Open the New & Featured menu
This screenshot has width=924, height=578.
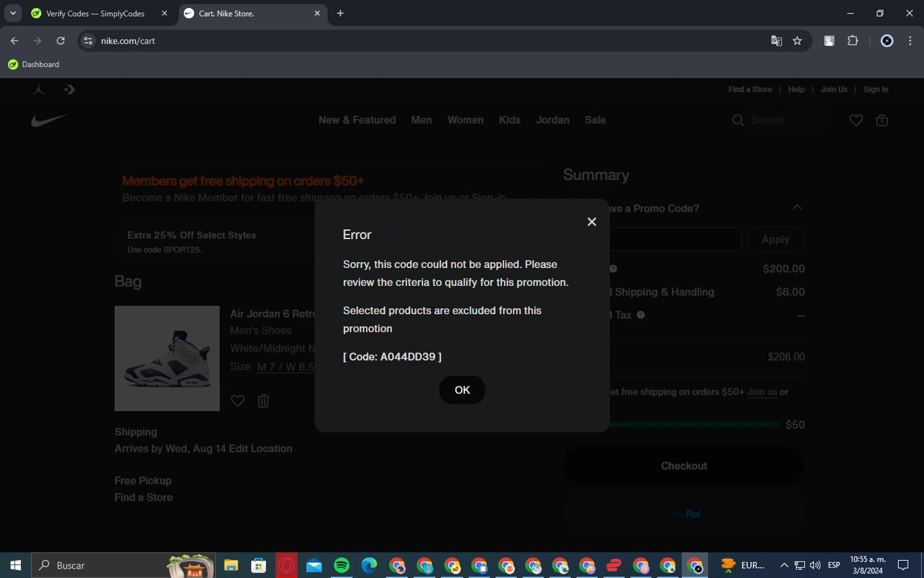point(357,120)
